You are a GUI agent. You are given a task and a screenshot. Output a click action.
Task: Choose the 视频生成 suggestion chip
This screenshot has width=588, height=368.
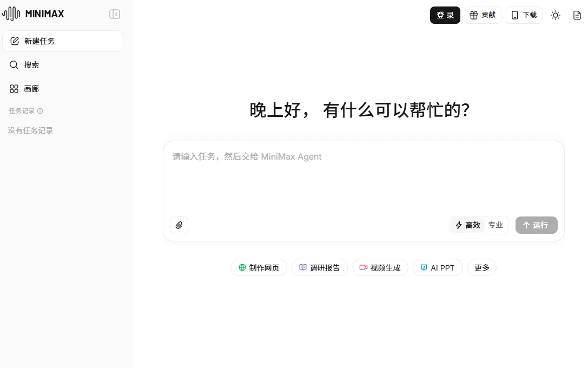click(x=380, y=267)
